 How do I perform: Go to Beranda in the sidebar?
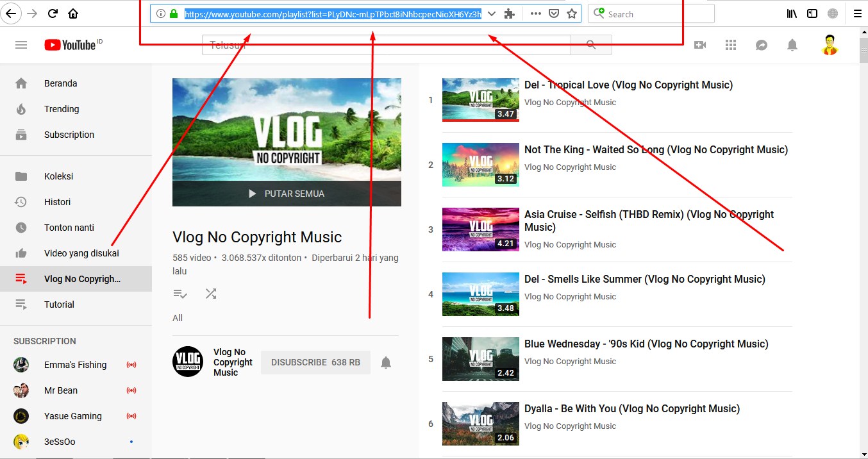(x=76, y=83)
